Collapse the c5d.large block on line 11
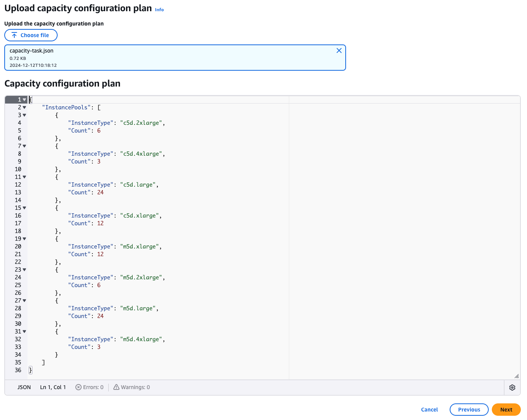 pyautogui.click(x=24, y=177)
